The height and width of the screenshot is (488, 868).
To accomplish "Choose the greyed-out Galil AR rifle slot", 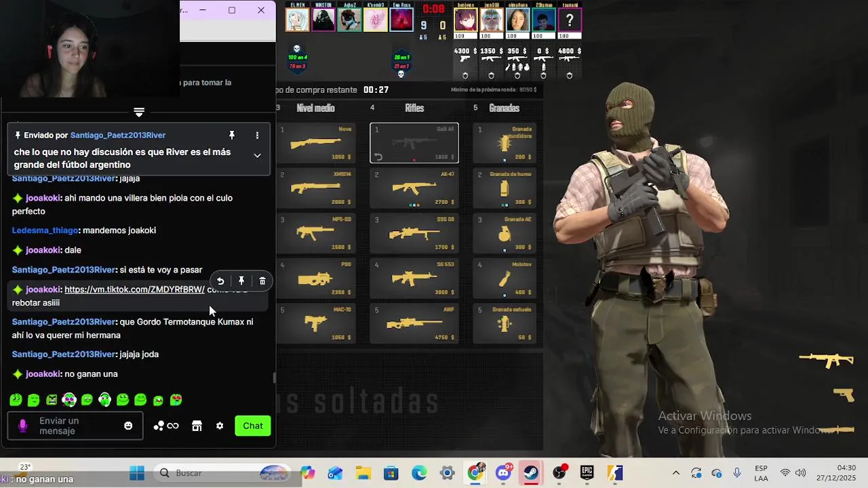I will 414,143.
